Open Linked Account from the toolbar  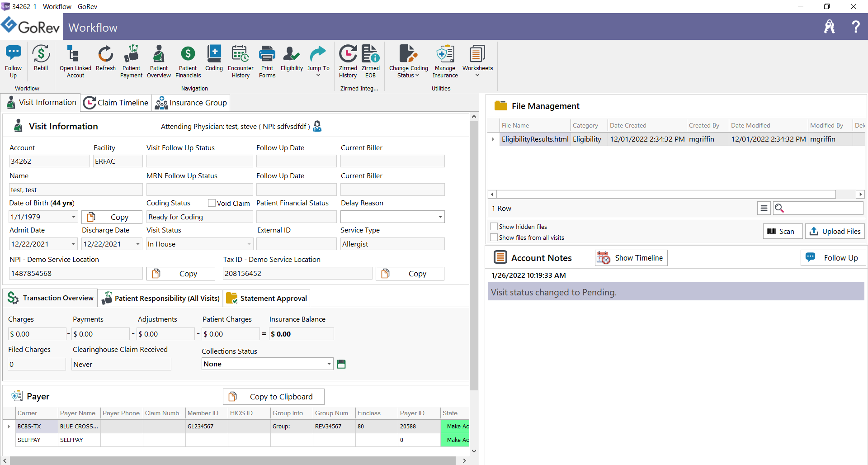75,62
